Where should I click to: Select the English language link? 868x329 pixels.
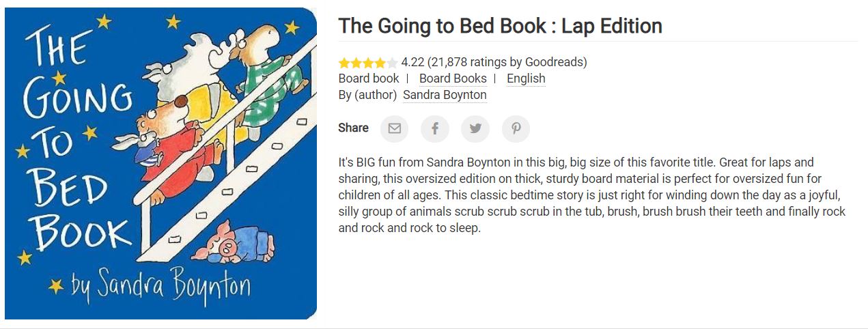526,78
